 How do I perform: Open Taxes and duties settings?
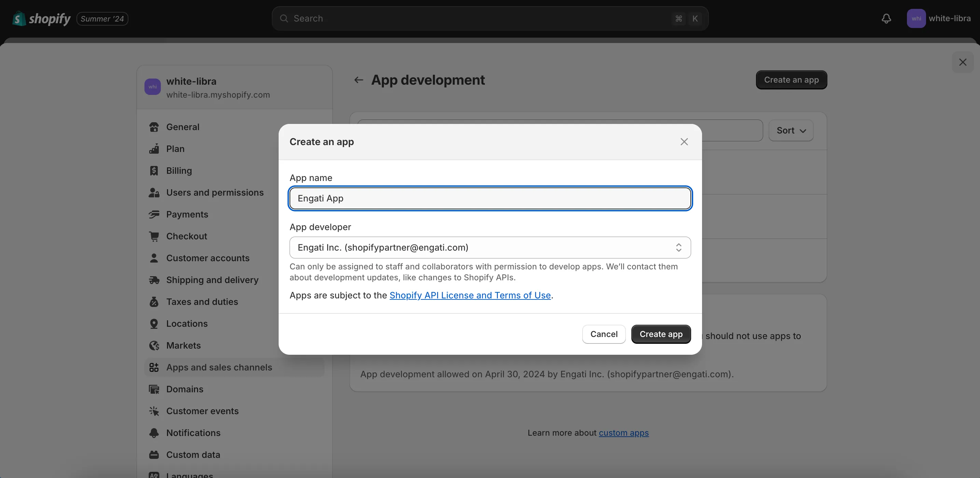pos(234,302)
